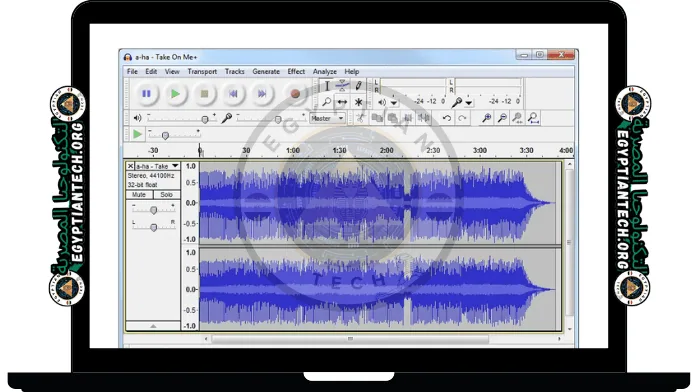Click the Silence audio icon

click(424, 118)
